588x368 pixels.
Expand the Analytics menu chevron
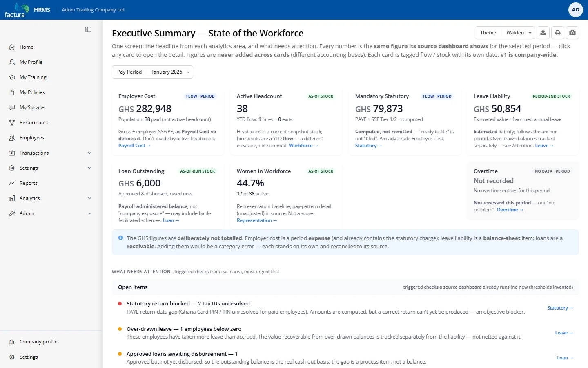[x=89, y=198]
